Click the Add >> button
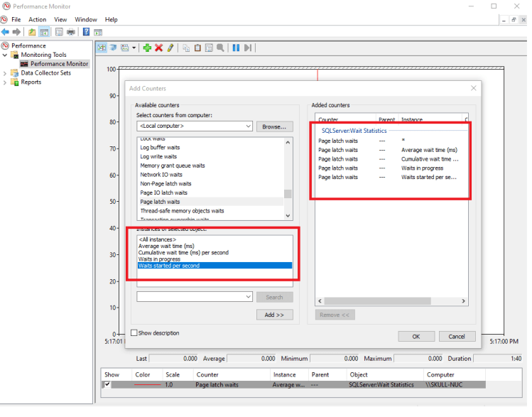Image resolution: width=532 pixels, height=417 pixels. pos(274,315)
